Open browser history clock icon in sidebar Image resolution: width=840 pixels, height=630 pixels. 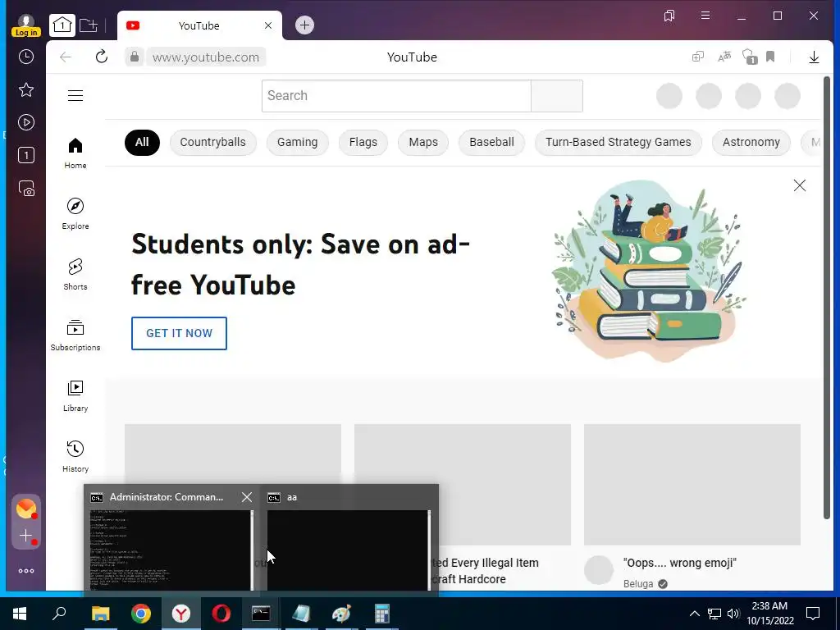(25, 57)
